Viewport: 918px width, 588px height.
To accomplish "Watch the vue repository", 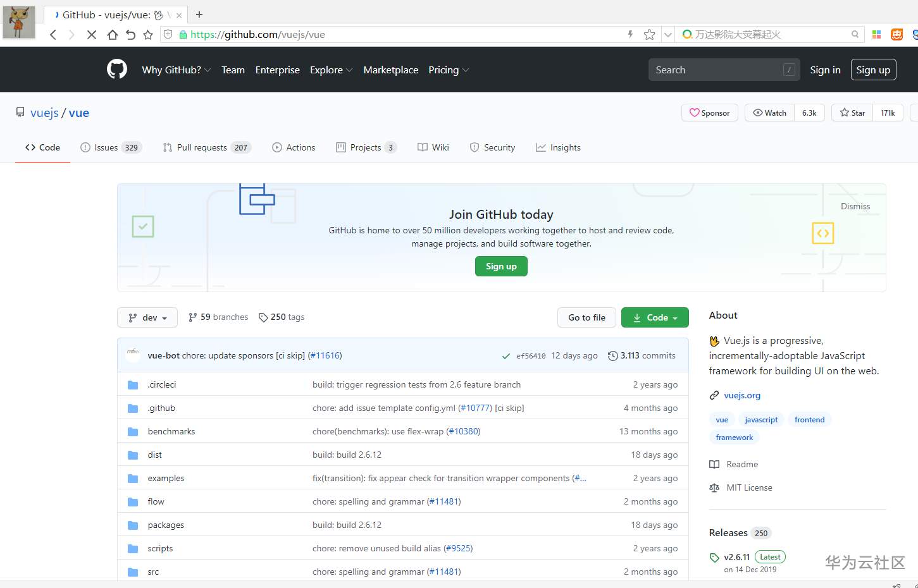I will pos(769,113).
